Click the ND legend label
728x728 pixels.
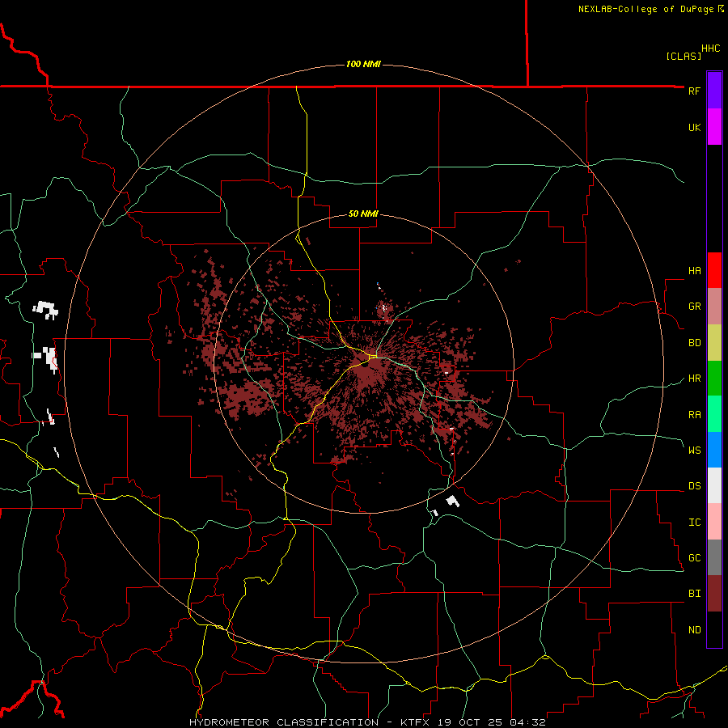tap(694, 630)
